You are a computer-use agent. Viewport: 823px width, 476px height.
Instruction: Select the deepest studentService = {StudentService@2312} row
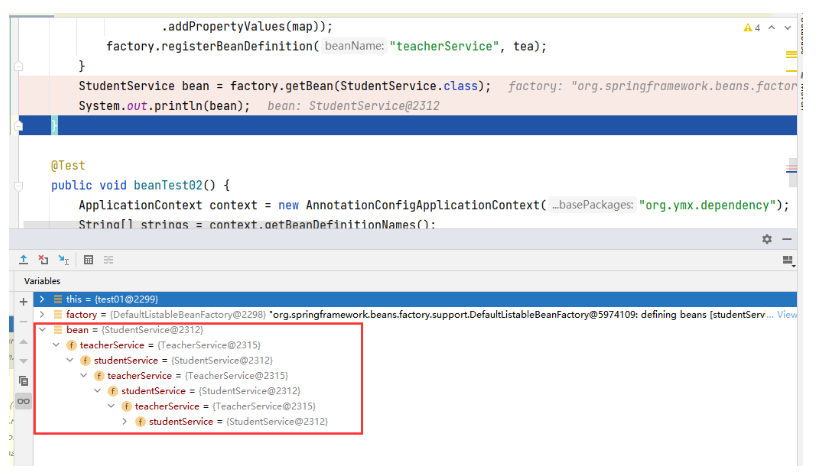click(x=415, y=421)
